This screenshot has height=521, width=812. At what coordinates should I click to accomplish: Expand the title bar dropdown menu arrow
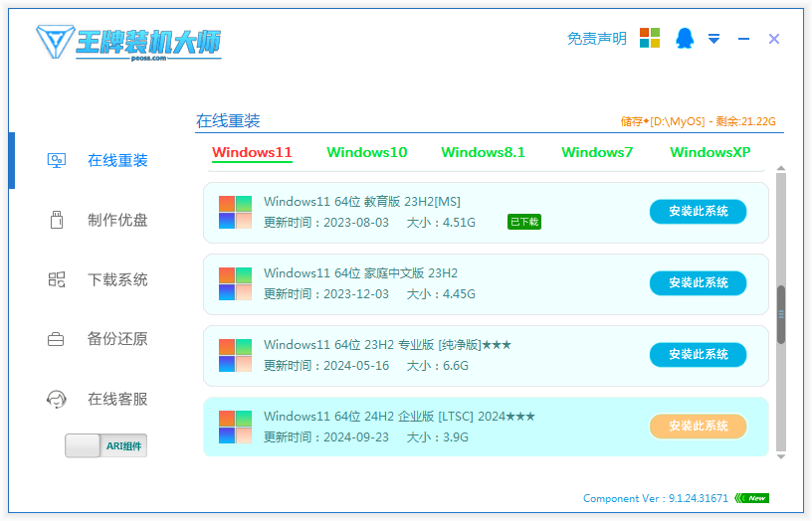(714, 39)
